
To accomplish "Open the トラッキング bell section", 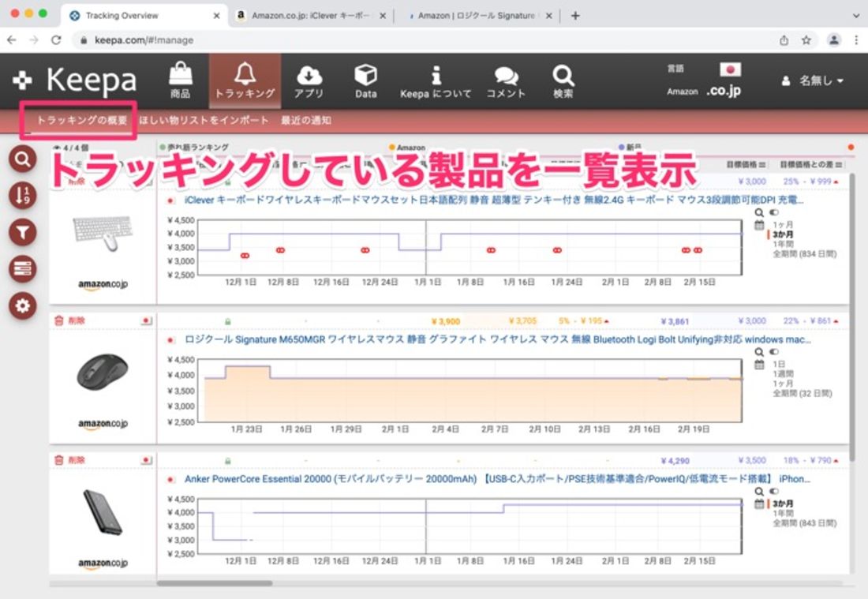I will pos(245,80).
